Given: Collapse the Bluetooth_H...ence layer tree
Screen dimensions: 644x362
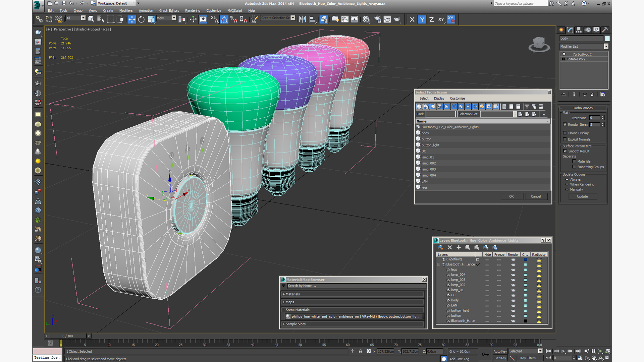Looking at the screenshot, I should coord(438,264).
